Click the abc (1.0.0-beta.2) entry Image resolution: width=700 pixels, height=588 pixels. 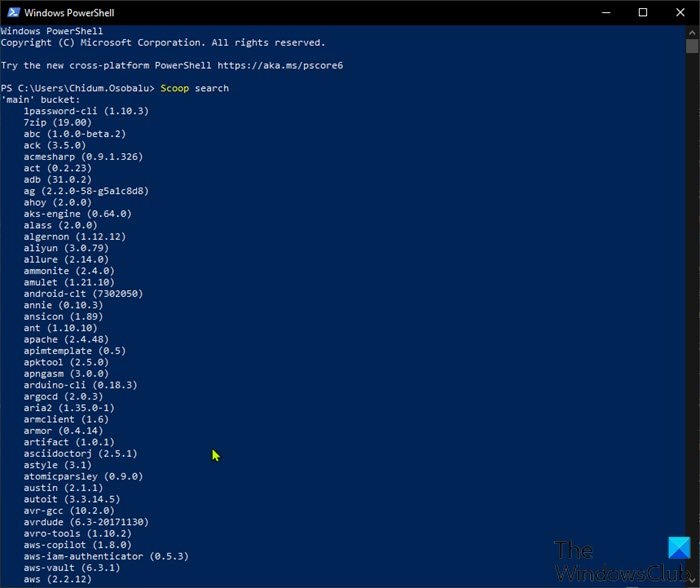click(x=75, y=134)
